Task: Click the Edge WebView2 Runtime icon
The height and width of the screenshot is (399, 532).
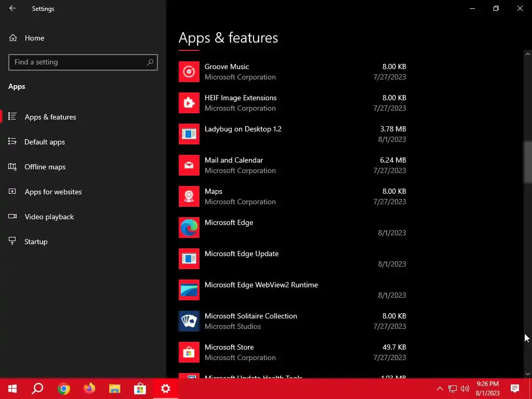Action: (189, 290)
